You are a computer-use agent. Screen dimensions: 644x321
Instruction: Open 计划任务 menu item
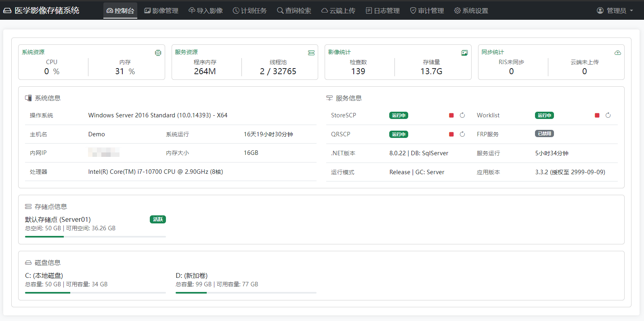[250, 10]
